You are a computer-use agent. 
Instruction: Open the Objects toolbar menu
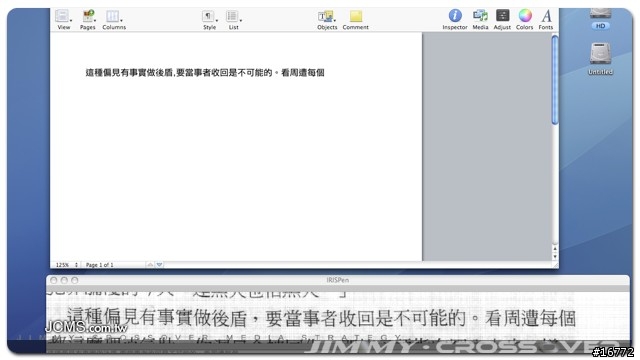327,19
